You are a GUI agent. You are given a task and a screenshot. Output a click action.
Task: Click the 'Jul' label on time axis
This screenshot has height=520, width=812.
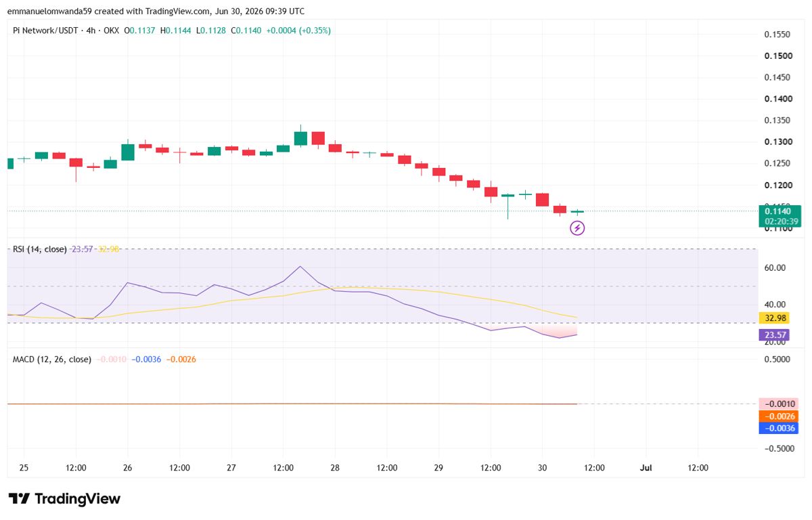[x=646, y=467]
